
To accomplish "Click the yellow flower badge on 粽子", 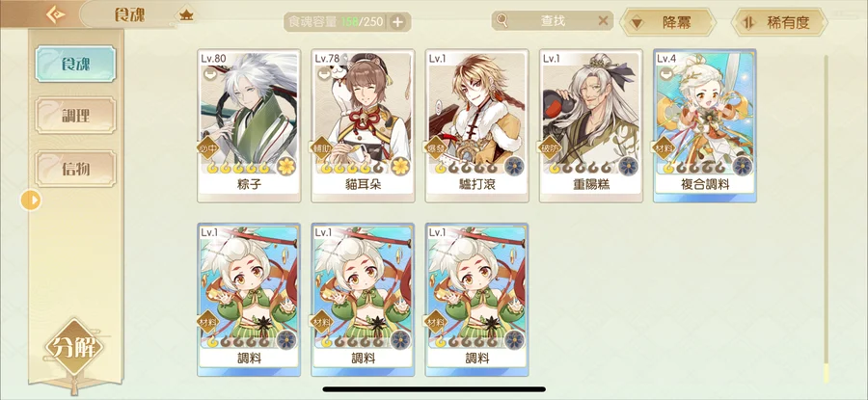I will 286,166.
